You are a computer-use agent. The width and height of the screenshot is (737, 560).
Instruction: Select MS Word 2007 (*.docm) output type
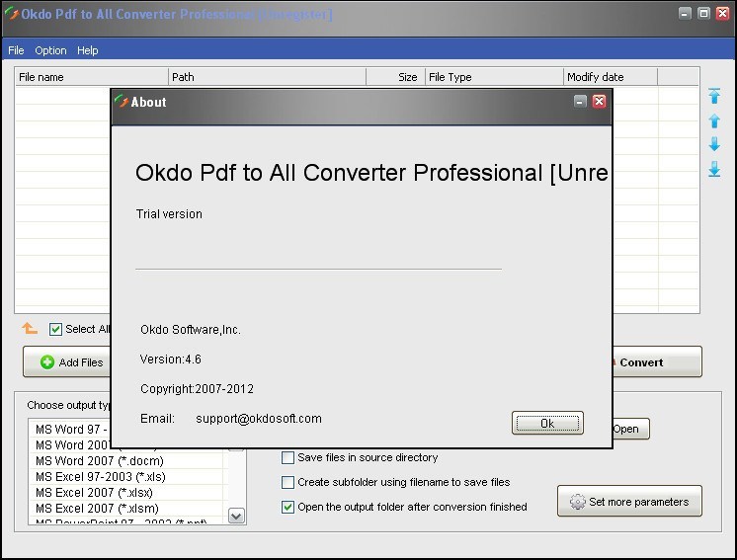[x=127, y=461]
